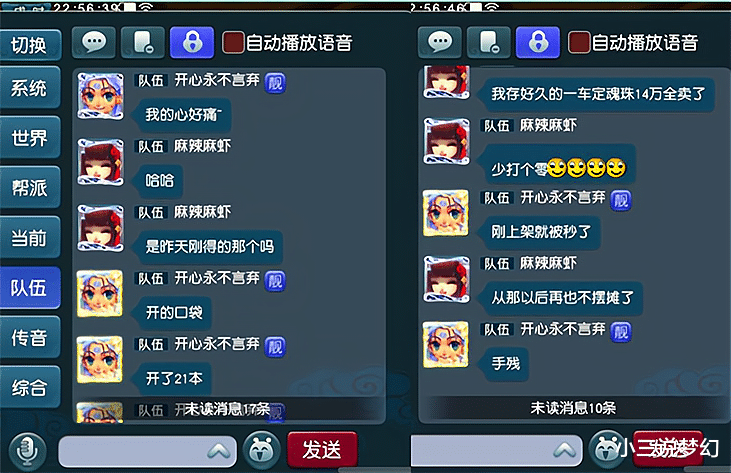Expand the right message input arrow

[565, 450]
